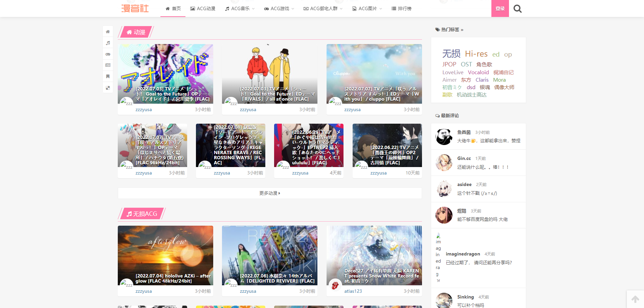Open the アオレイド OP theme card
Image resolution: width=644 pixels, height=308 pixels.
click(165, 74)
